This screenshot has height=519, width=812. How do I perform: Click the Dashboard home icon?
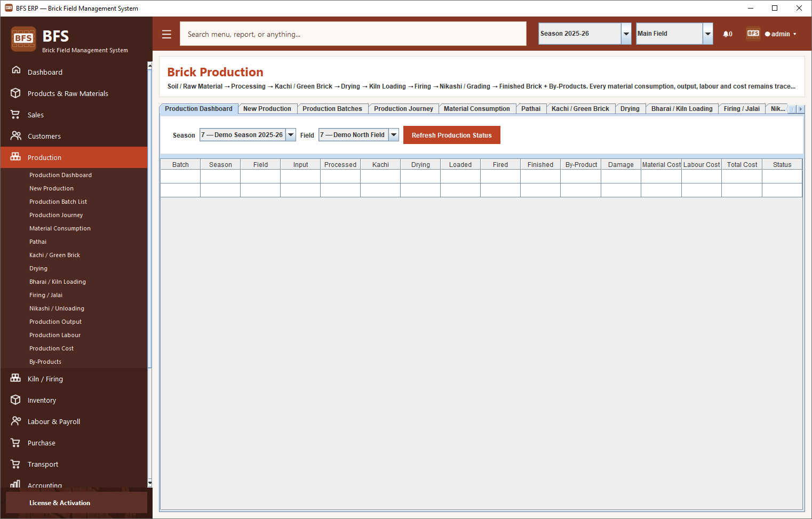point(16,70)
